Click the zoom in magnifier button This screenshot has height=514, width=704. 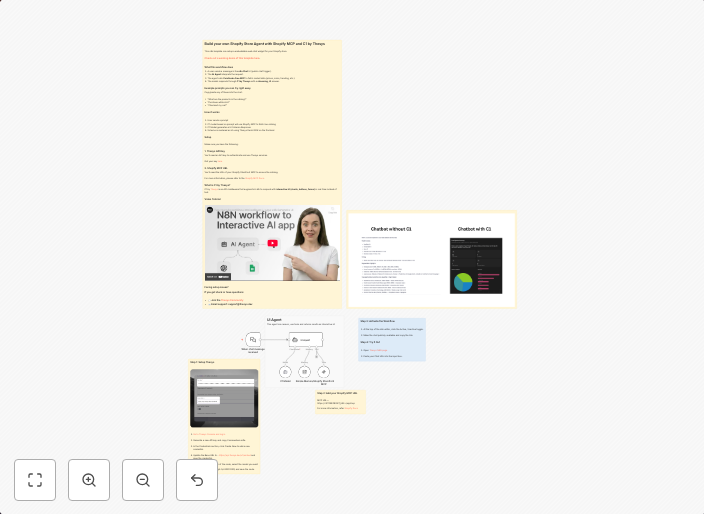(89, 480)
